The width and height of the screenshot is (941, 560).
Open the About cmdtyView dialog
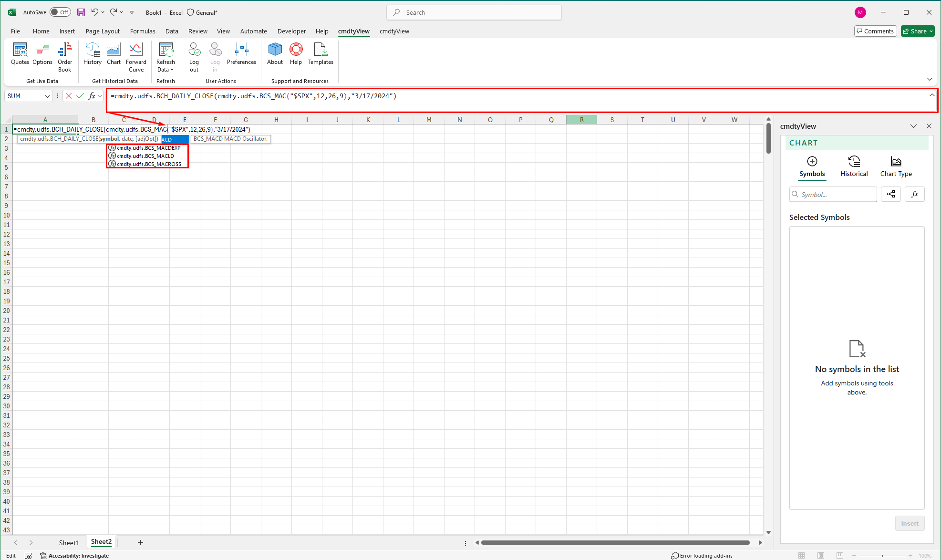click(x=275, y=53)
